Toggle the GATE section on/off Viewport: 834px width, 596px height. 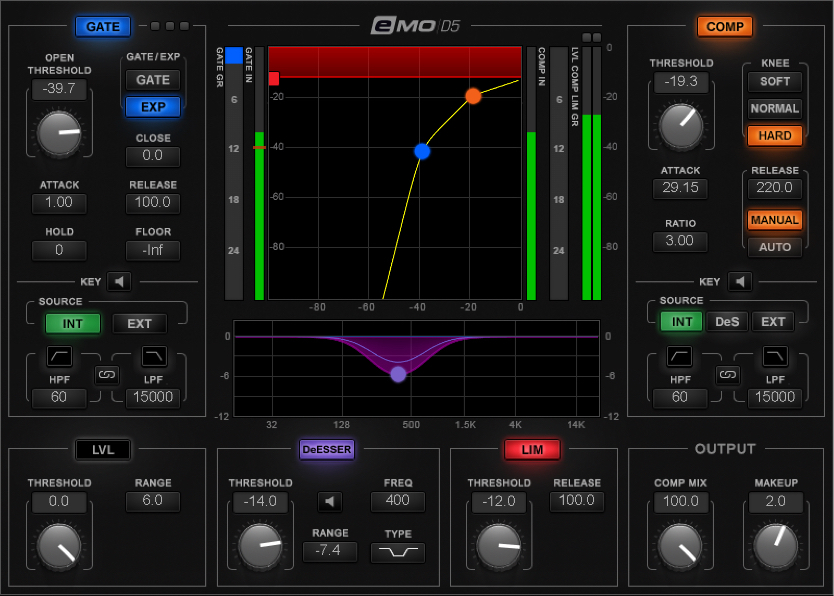tap(103, 27)
